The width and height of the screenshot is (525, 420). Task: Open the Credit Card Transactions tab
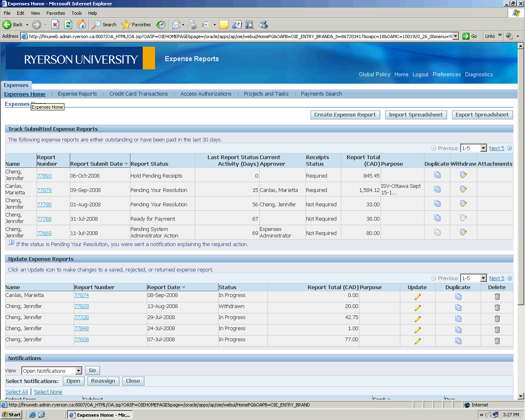139,94
